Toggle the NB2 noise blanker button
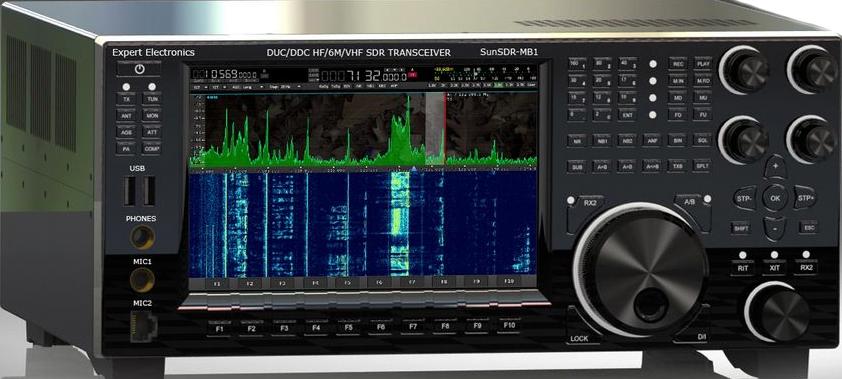 point(627,140)
